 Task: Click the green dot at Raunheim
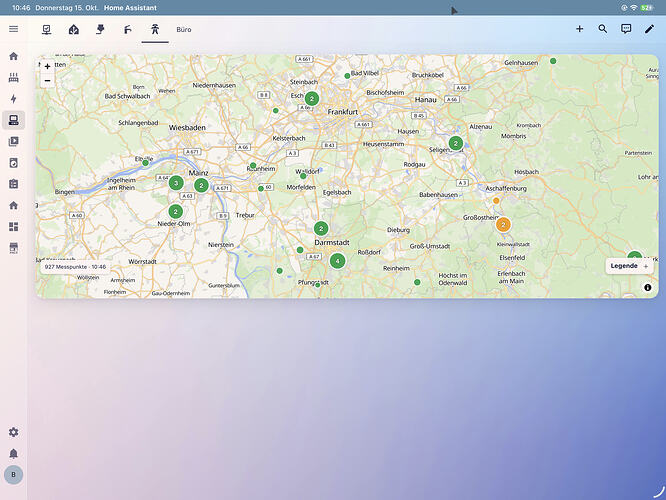(x=253, y=165)
